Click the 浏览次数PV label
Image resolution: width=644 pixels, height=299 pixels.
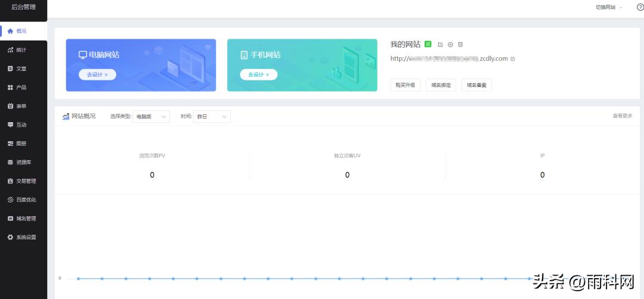tap(152, 156)
